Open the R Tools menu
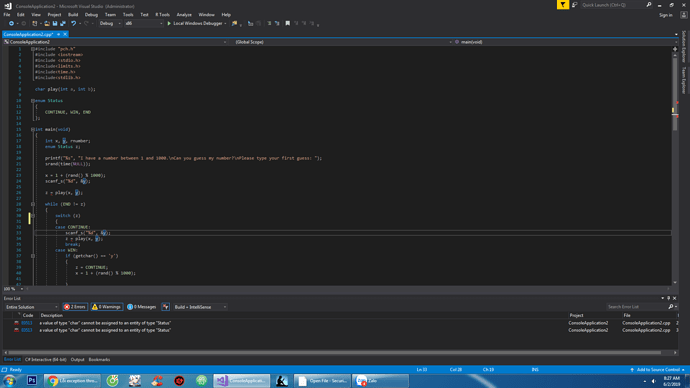Screen dimensions: 690x388 click(x=162, y=15)
